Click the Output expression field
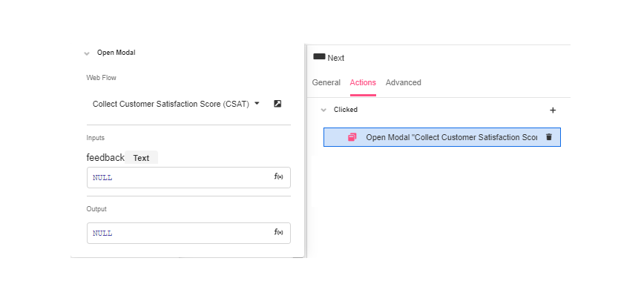The image size is (644, 301). 188,233
